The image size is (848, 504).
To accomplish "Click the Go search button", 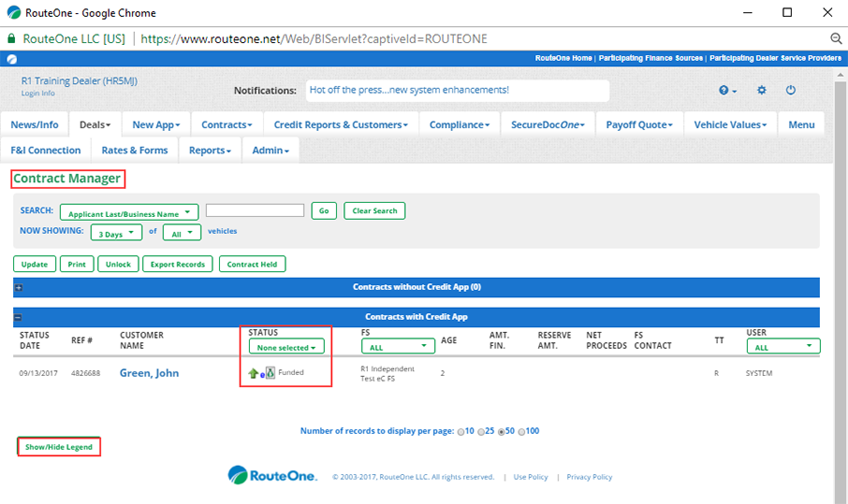I will pyautogui.click(x=324, y=210).
